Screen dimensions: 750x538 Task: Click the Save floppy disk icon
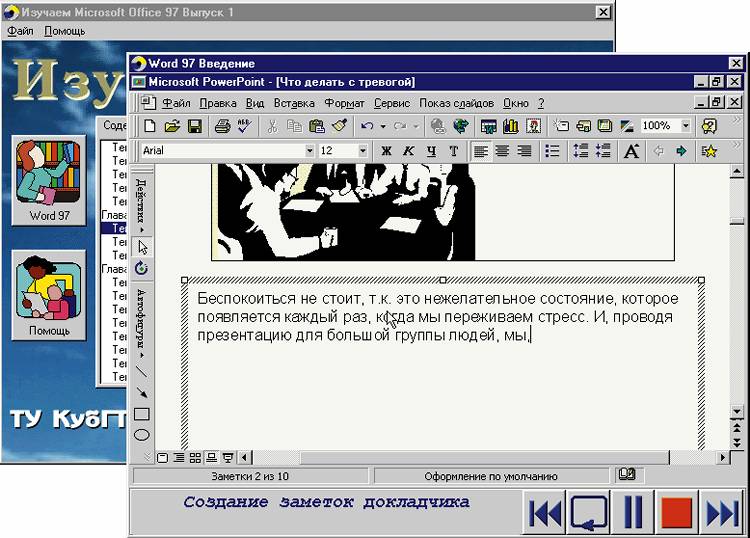[x=195, y=126]
